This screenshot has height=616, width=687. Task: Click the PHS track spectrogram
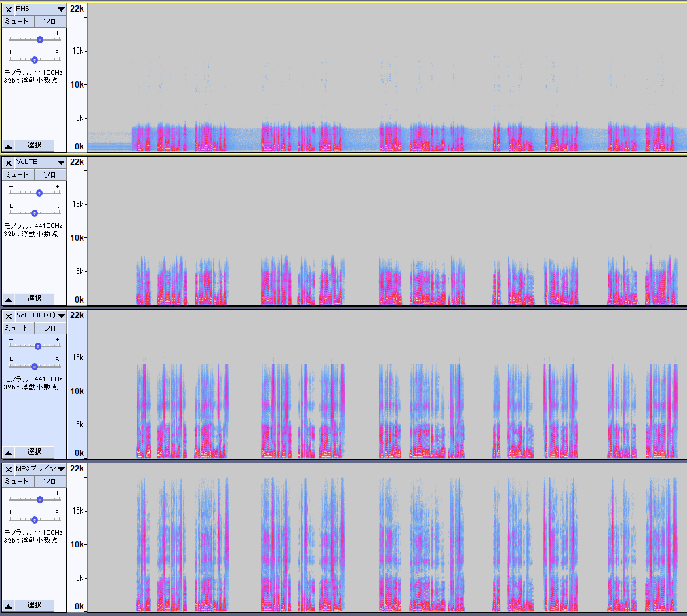point(387,77)
